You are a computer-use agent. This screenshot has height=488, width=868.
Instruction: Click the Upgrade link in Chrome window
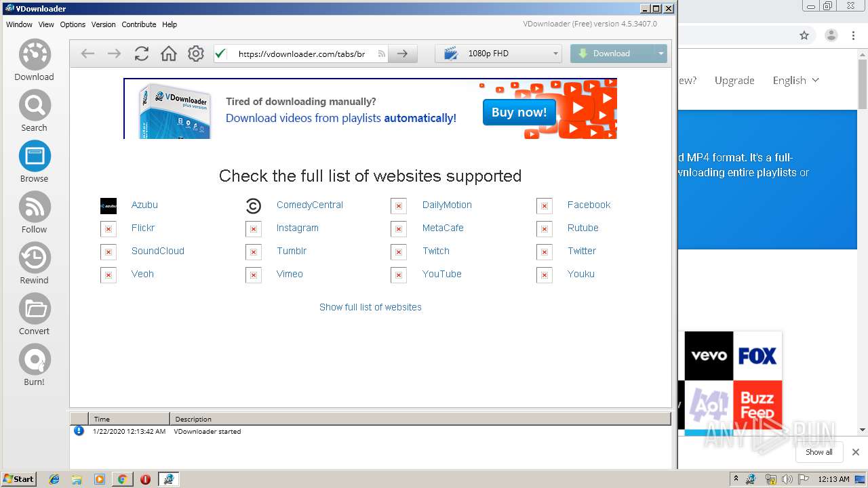[x=734, y=80]
